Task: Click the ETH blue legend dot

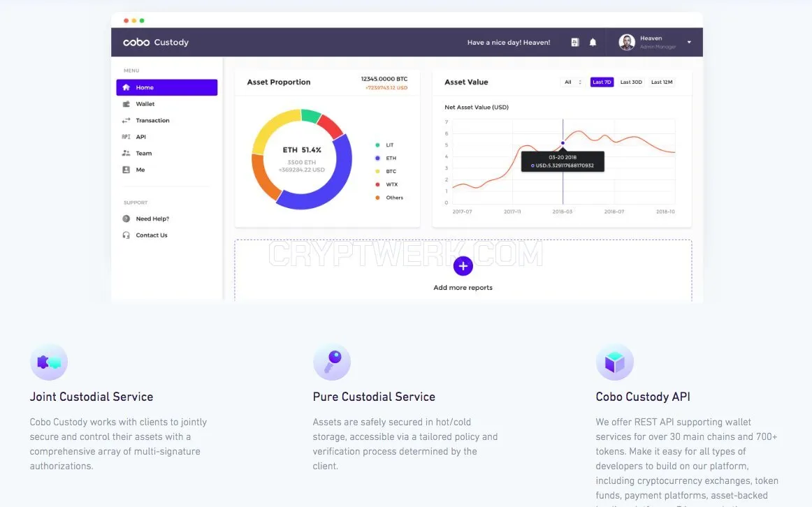Action: click(x=377, y=159)
